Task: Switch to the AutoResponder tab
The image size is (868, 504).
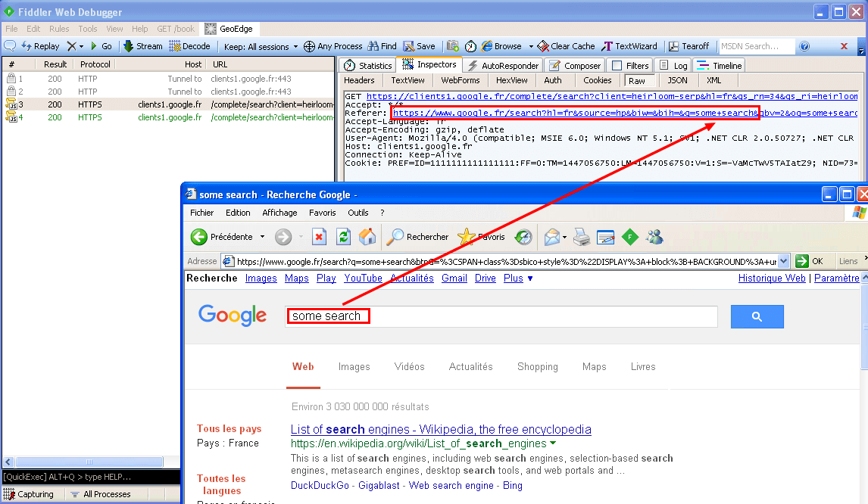Action: tap(504, 66)
